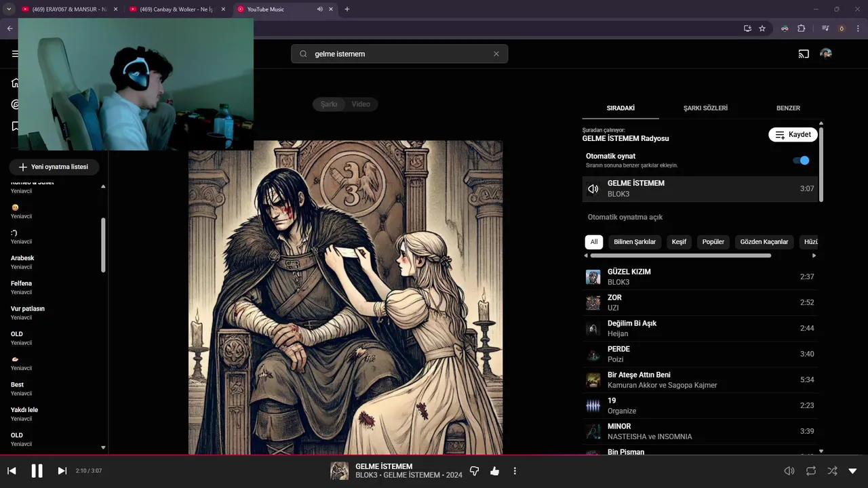Image resolution: width=868 pixels, height=488 pixels.
Task: Click the BLOK3 artist link in player bar
Action: click(366, 475)
